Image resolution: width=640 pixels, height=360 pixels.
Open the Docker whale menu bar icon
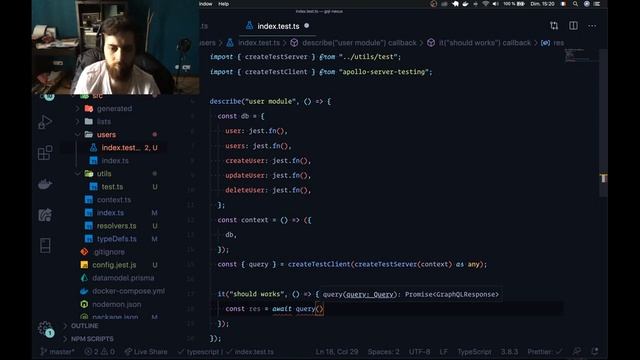465,4
